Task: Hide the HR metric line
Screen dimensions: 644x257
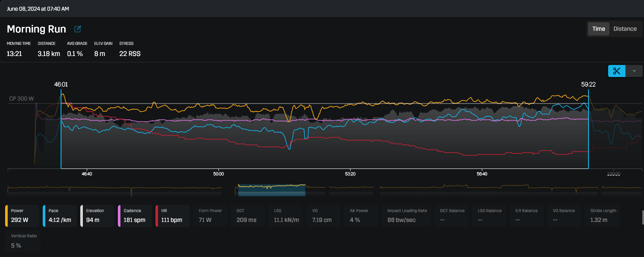Action: [172, 216]
